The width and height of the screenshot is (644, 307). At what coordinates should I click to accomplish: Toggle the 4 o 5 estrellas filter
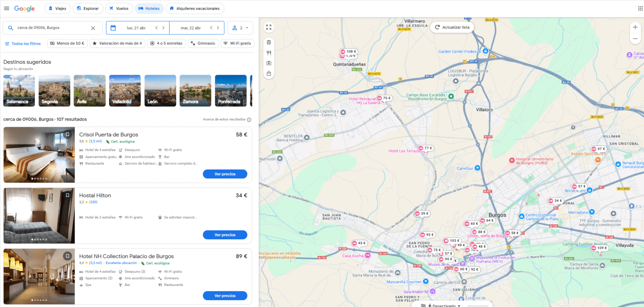pos(166,43)
